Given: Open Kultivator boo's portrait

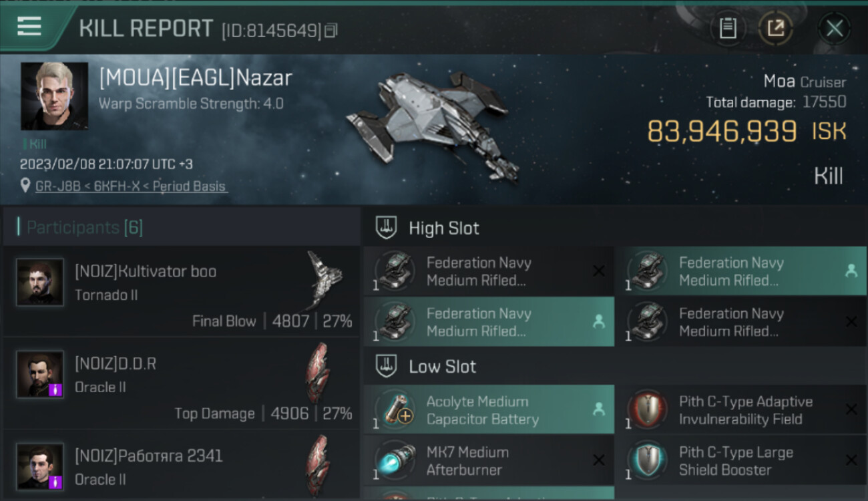Looking at the screenshot, I should point(40,283).
